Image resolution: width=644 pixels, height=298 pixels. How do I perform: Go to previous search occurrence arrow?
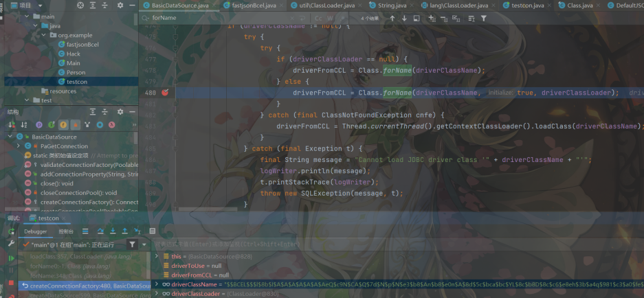(392, 18)
